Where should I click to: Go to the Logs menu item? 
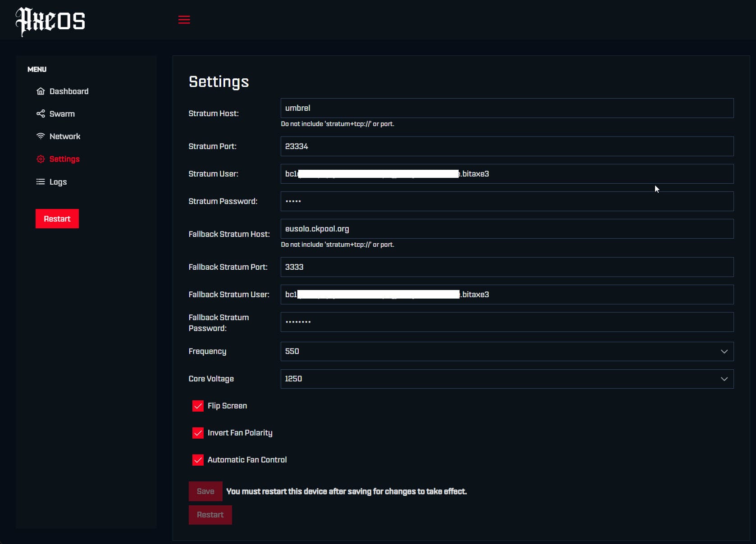coord(58,182)
